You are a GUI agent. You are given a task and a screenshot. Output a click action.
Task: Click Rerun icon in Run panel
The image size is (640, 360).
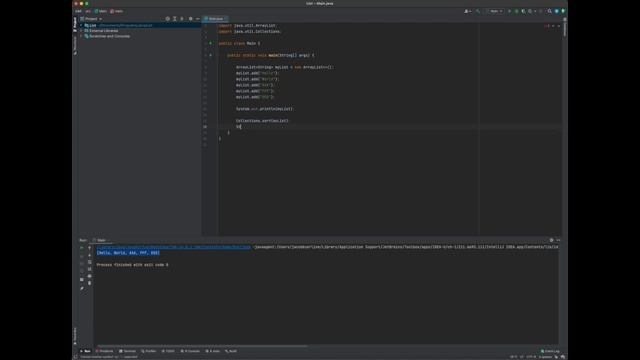[x=82, y=248]
